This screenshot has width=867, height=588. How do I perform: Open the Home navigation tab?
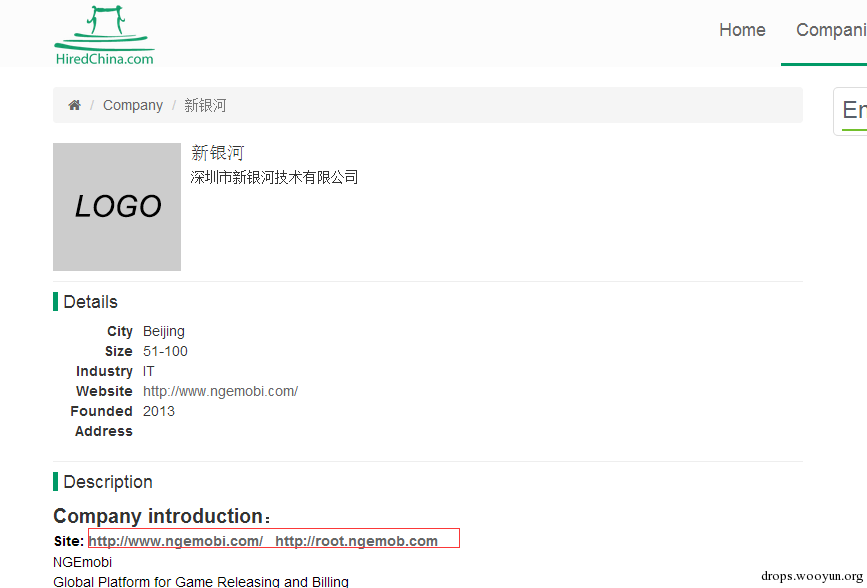742,30
